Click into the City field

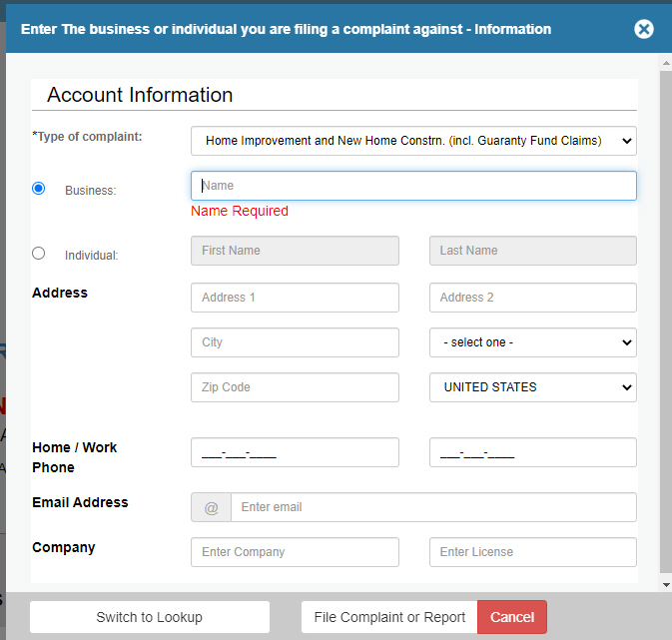[295, 342]
